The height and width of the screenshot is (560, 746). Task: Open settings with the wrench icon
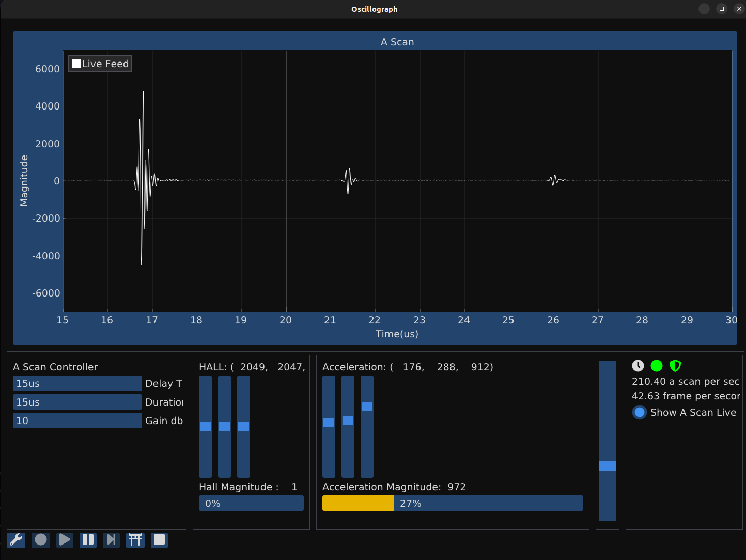[x=16, y=540]
